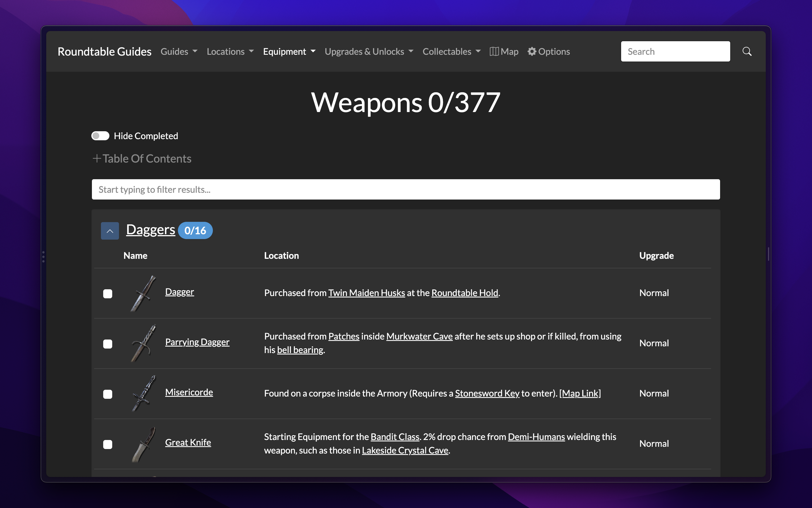Collapse the Daggers section chevron

[110, 231]
